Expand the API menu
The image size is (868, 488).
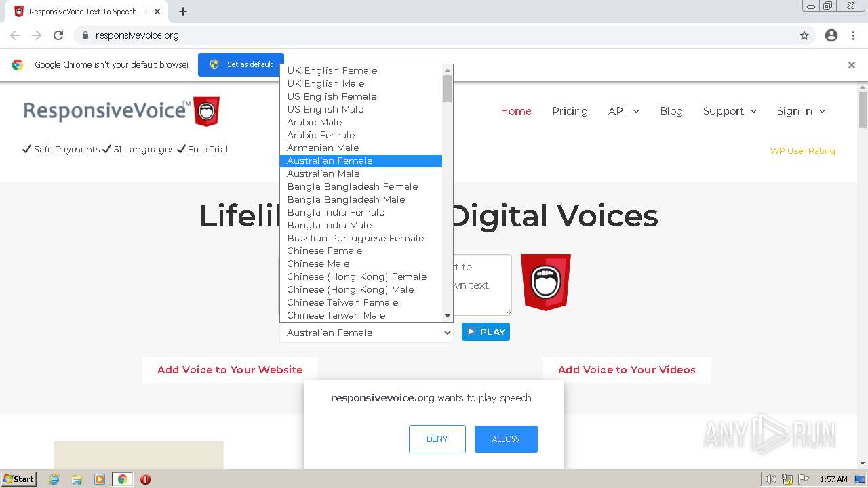(624, 111)
